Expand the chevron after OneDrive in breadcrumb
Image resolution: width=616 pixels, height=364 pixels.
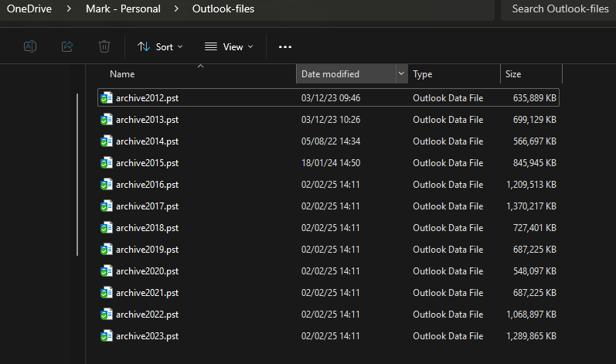tap(69, 9)
